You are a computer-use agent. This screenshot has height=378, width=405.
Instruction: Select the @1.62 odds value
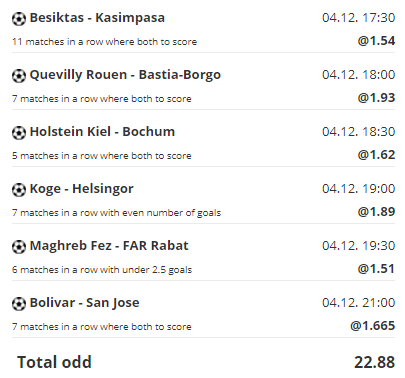pos(376,155)
